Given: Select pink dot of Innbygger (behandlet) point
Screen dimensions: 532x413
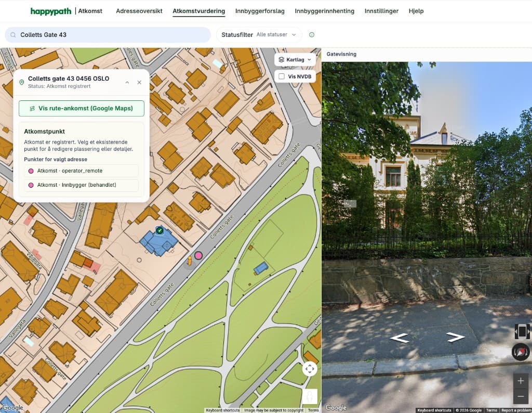Looking at the screenshot, I should click(x=31, y=185).
